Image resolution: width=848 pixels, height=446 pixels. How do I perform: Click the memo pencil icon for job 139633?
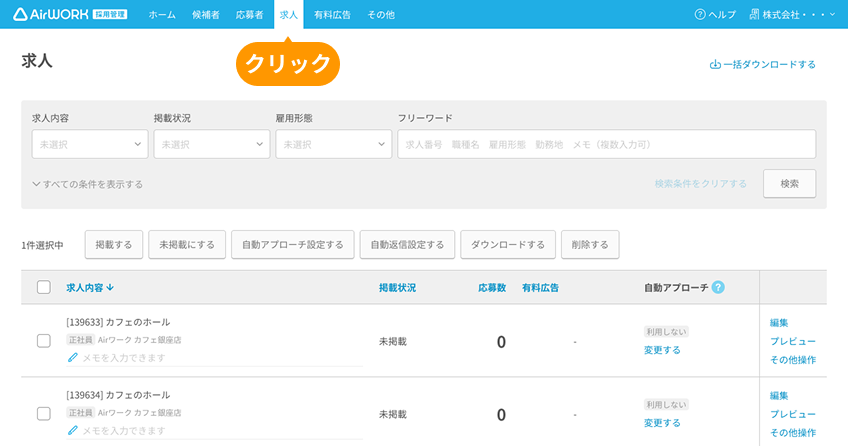[x=72, y=357]
